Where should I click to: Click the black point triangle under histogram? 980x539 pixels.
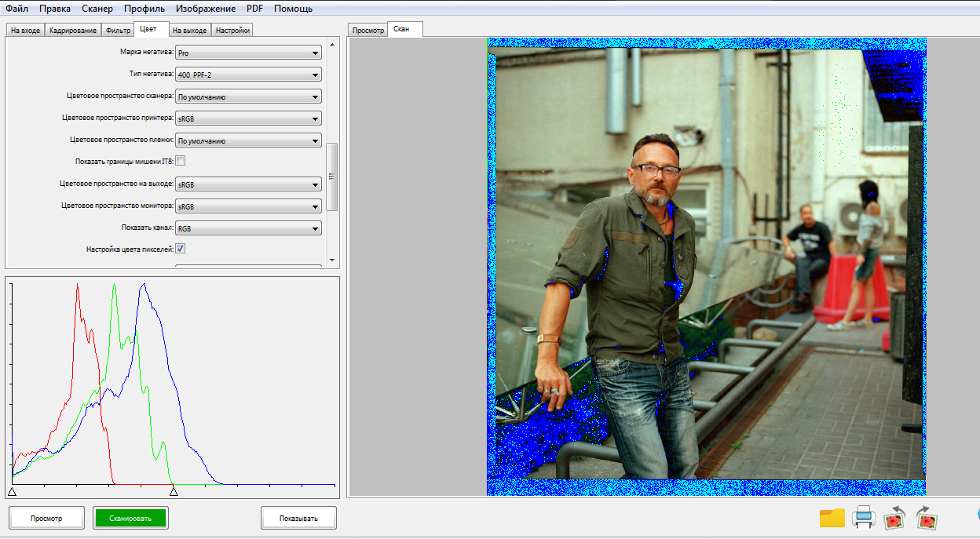(12, 492)
